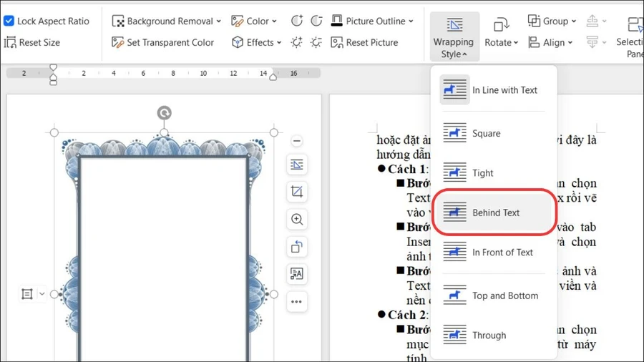Select Set Transparent Color tool

point(162,42)
